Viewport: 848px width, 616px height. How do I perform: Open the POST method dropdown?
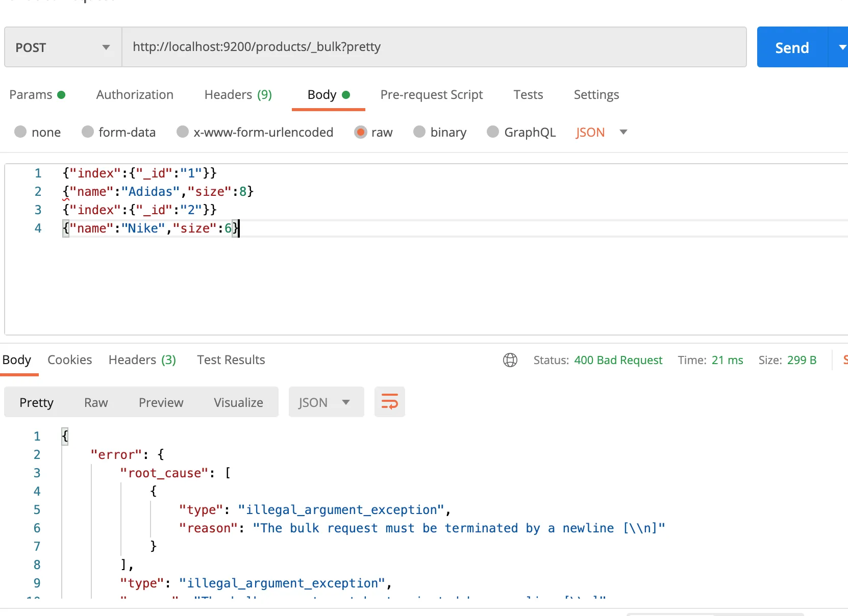(63, 47)
